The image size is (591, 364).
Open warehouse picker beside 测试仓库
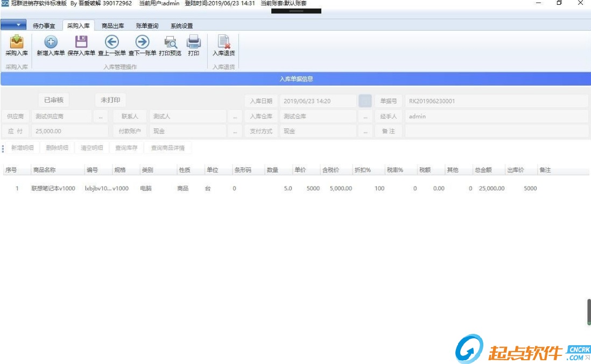[365, 116]
